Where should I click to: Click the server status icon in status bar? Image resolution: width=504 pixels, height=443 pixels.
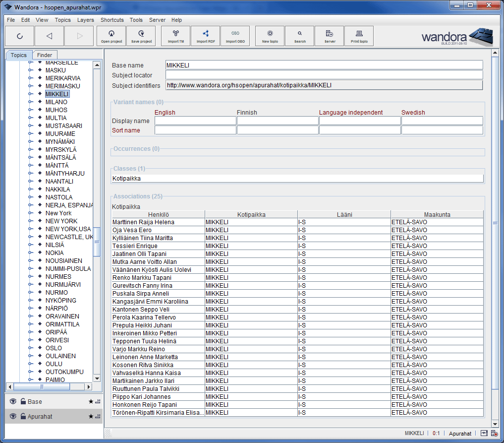click(x=495, y=433)
